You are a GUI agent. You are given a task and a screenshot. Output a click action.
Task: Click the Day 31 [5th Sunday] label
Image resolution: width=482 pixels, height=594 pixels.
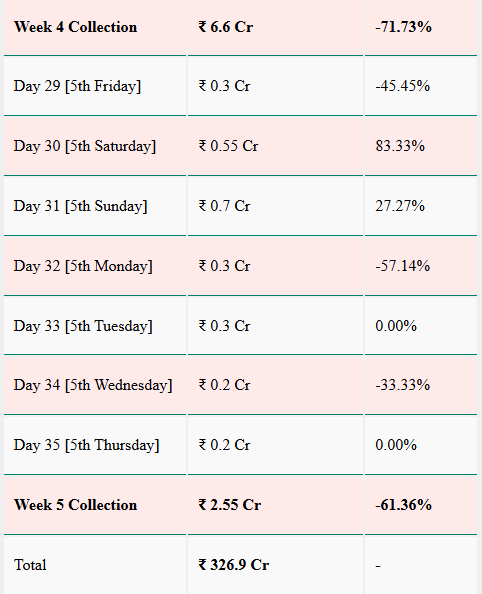tap(81, 206)
